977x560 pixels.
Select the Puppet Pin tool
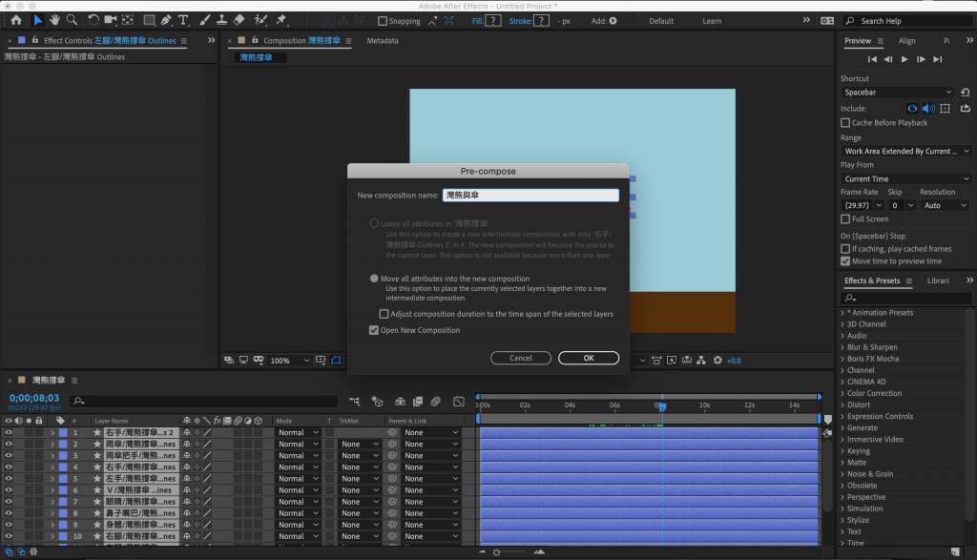282,20
